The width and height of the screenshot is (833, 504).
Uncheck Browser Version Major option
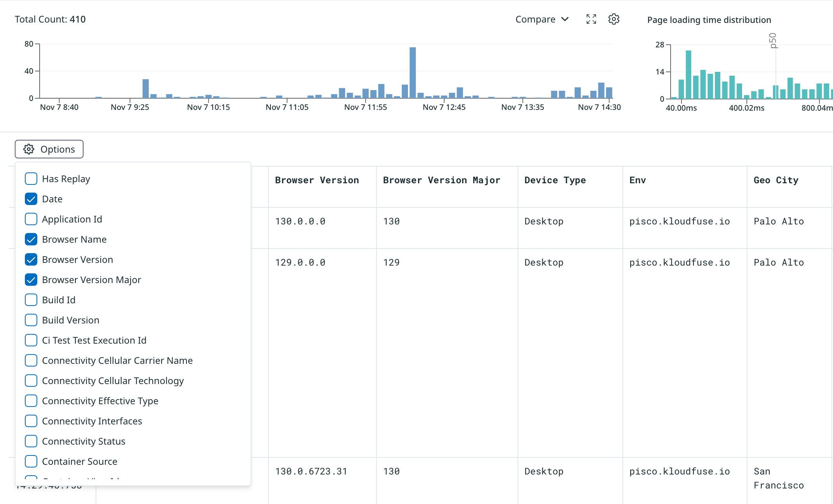pos(31,280)
